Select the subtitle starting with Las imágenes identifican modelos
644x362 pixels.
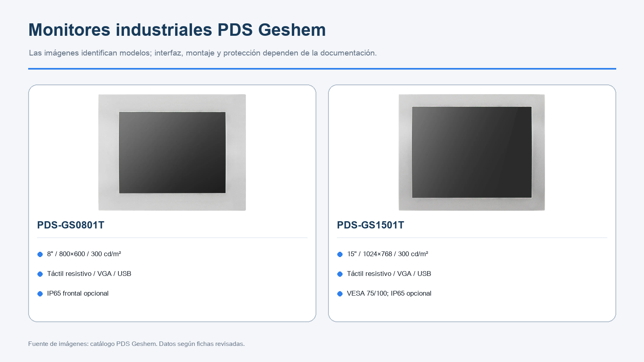203,53
